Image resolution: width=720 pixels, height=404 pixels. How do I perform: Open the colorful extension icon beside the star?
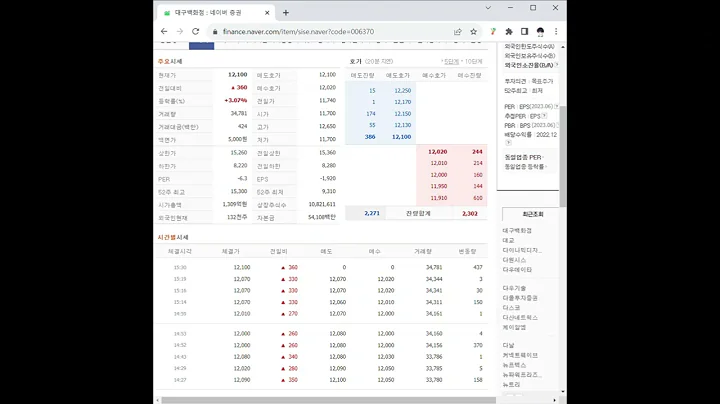tap(493, 32)
